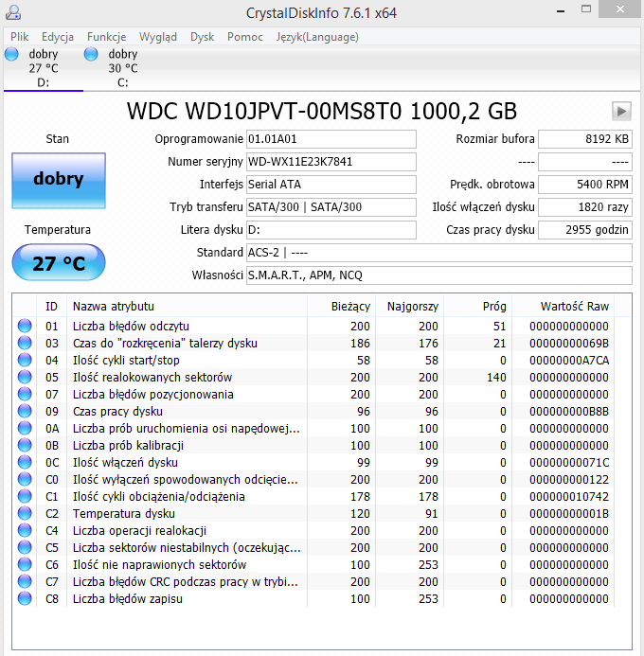The width and height of the screenshot is (644, 656).
Task: Click raw value 000000010742
Action: pyautogui.click(x=569, y=497)
